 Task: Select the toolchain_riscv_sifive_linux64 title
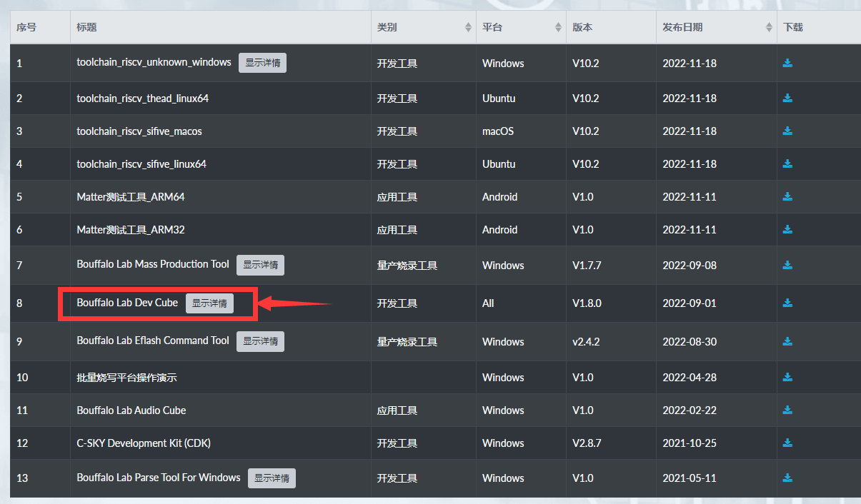(141, 163)
